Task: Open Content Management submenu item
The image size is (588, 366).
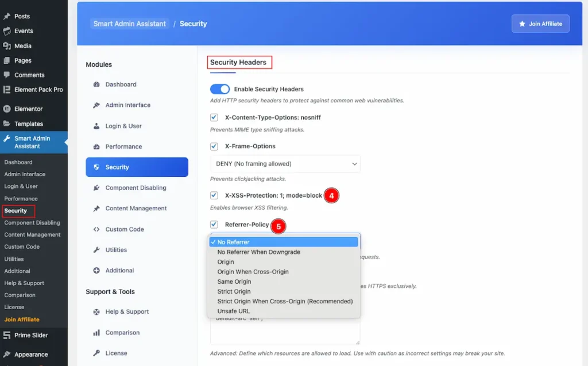Action: 32,234
